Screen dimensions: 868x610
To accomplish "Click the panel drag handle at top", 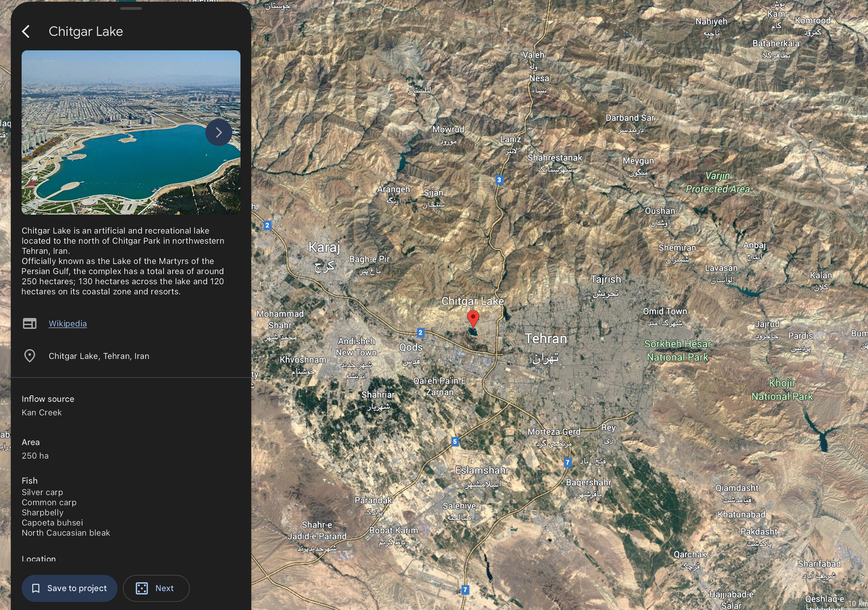I will pyautogui.click(x=131, y=8).
